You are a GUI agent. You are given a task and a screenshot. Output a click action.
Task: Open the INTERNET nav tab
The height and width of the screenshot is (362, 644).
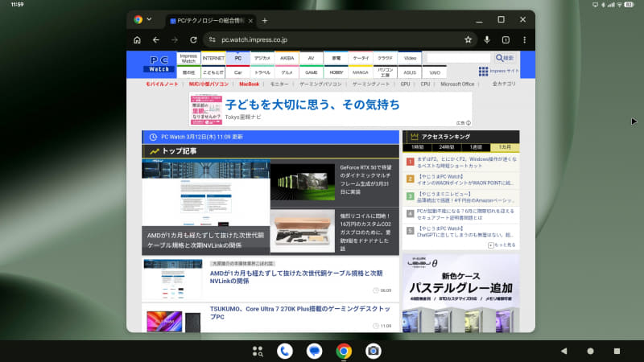click(213, 58)
